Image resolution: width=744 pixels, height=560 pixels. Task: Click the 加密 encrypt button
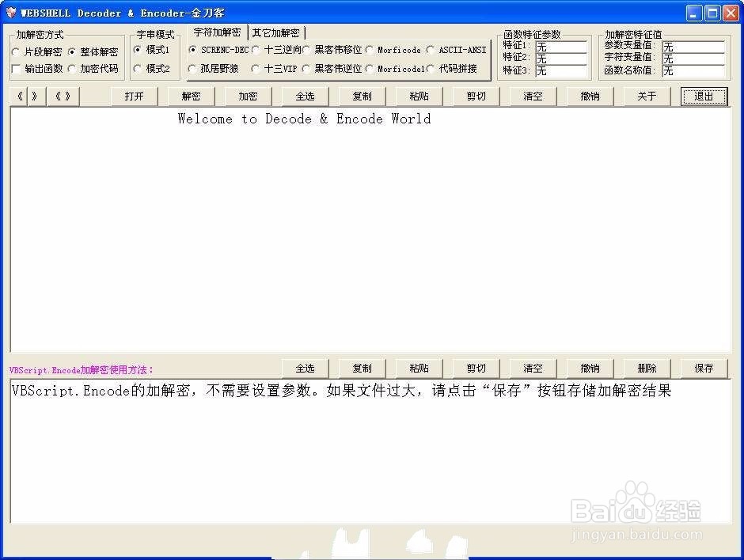pos(249,96)
